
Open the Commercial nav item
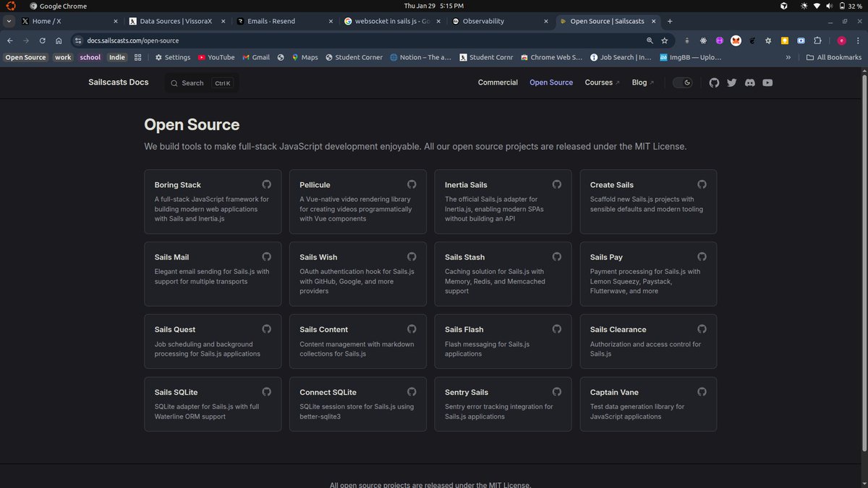pyautogui.click(x=498, y=82)
